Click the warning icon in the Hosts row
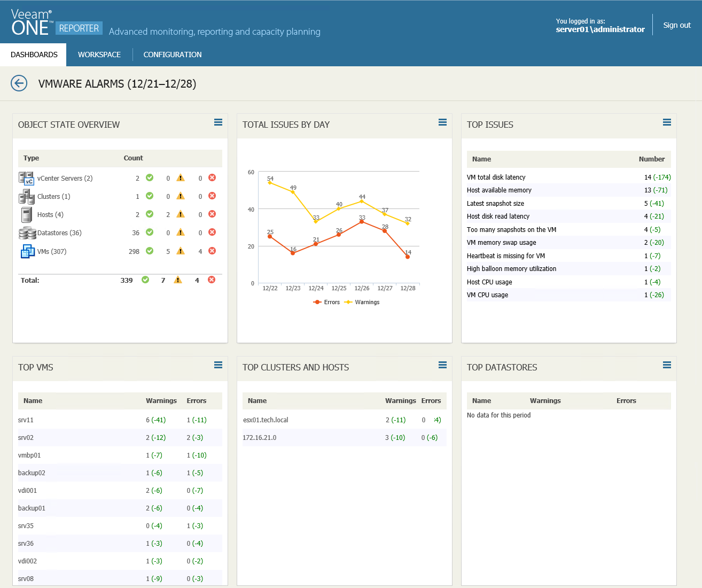 click(181, 214)
